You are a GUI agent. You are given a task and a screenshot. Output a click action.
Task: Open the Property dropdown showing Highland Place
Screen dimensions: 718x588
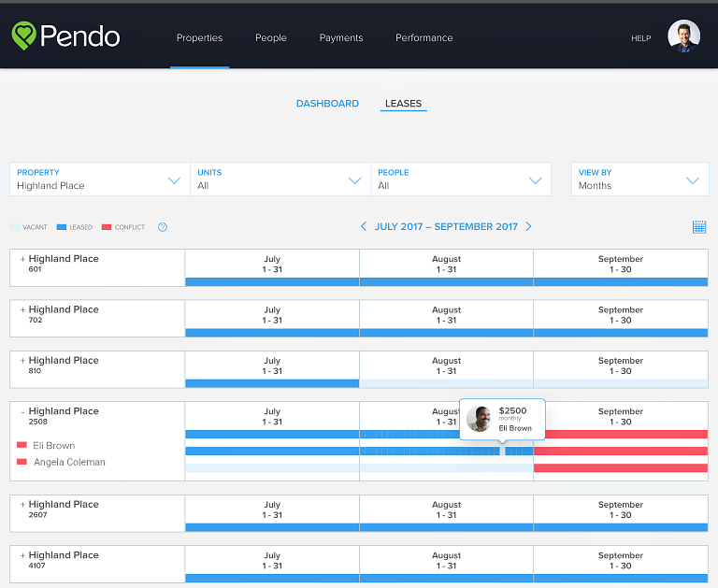(x=100, y=179)
